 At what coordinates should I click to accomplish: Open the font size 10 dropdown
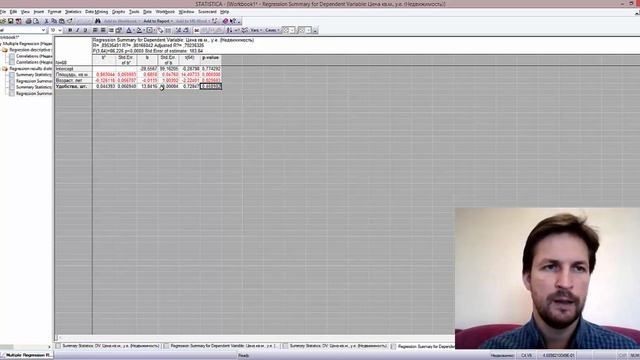click(x=60, y=30)
